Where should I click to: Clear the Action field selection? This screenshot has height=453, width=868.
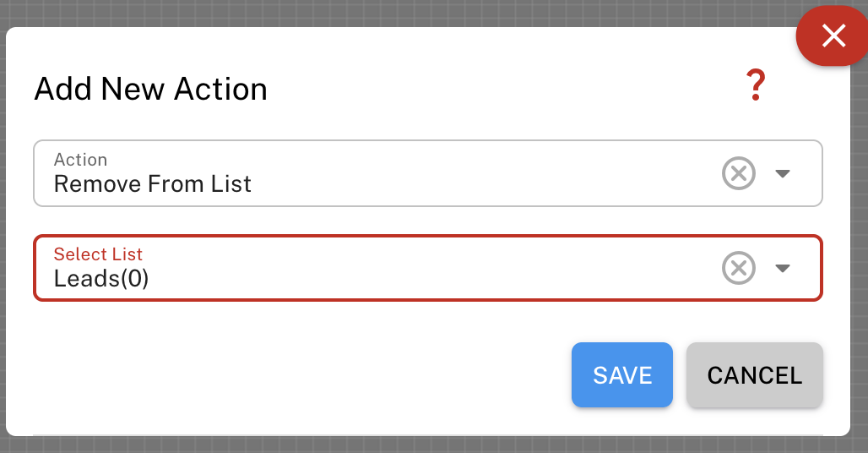tap(738, 174)
